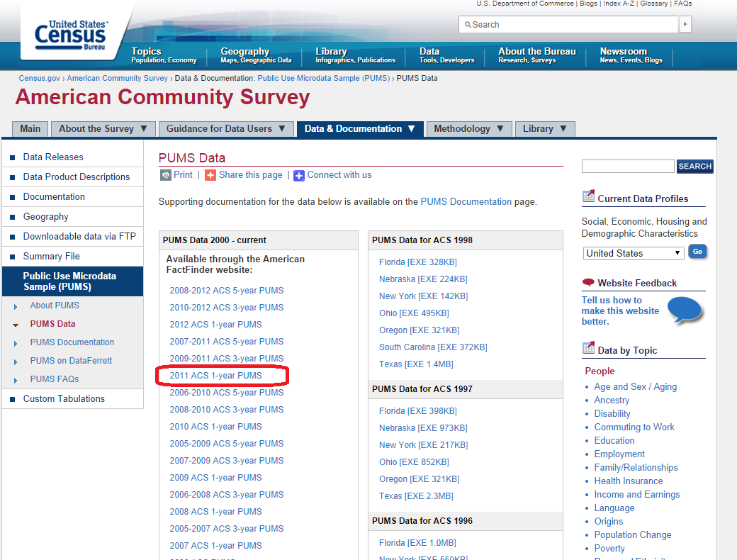Expand the Data & Documentation tab menu
The image size is (737, 560).
pyautogui.click(x=411, y=128)
